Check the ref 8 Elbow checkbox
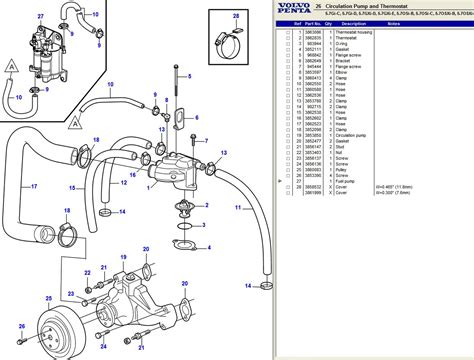 288,73
